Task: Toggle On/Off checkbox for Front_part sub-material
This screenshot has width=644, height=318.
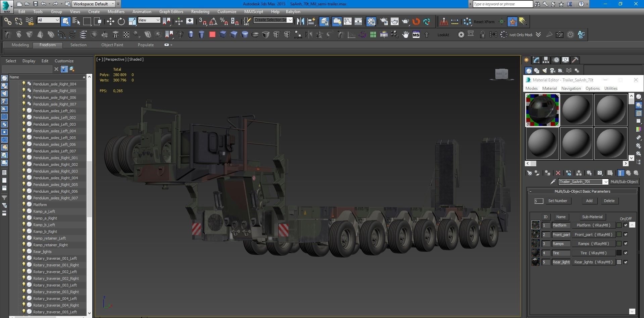Action: 626,234
